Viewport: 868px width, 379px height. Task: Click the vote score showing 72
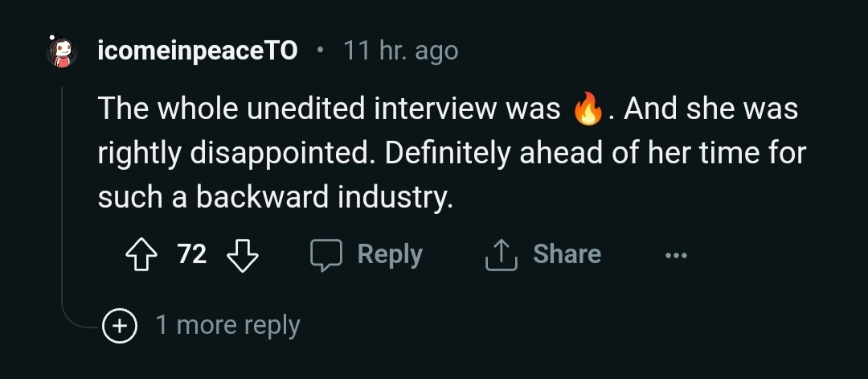(192, 255)
